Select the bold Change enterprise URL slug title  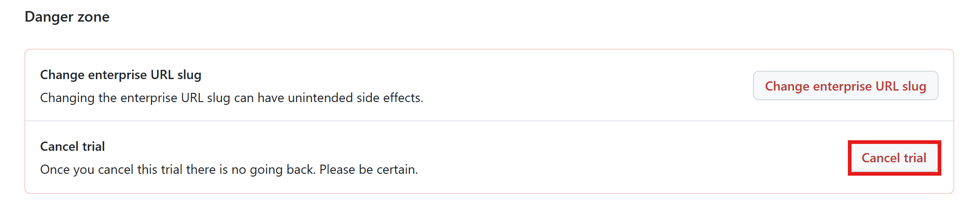pos(121,75)
